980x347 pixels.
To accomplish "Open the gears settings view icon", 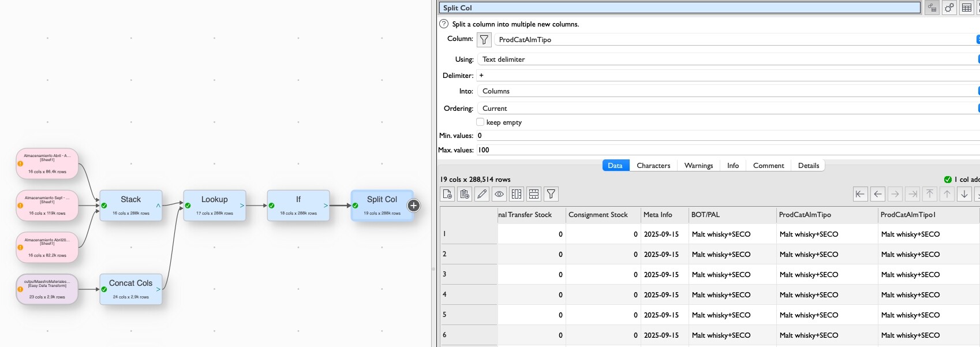I will [949, 8].
